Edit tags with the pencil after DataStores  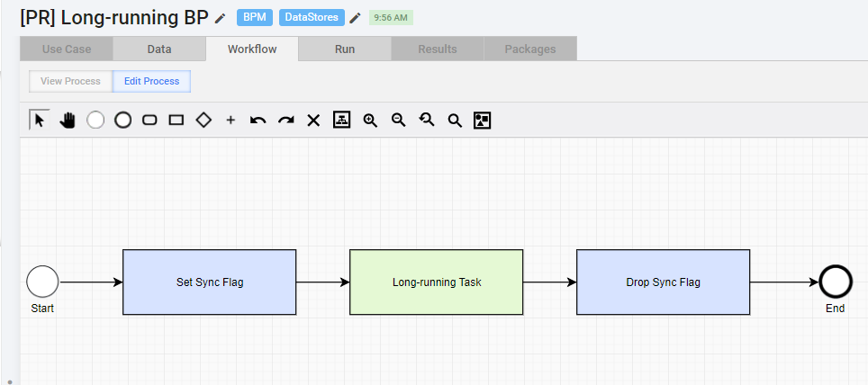pyautogui.click(x=355, y=18)
